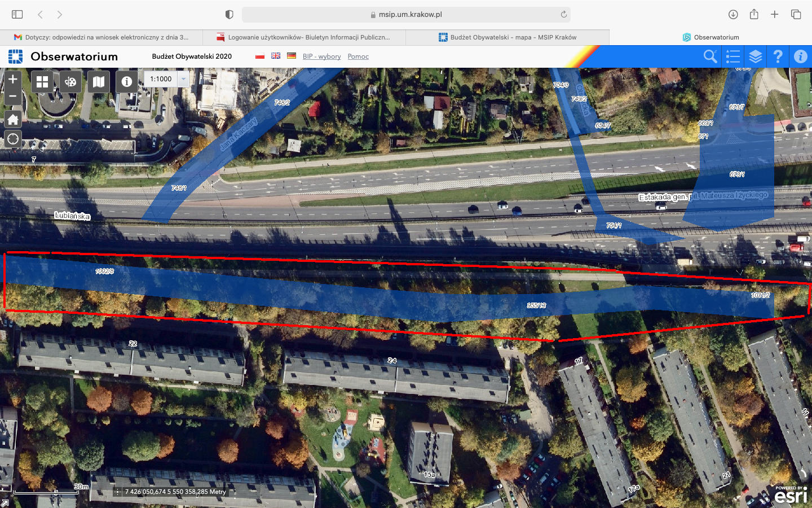This screenshot has height=508, width=812.
Task: Return the map to home extent
Action: coord(13,119)
